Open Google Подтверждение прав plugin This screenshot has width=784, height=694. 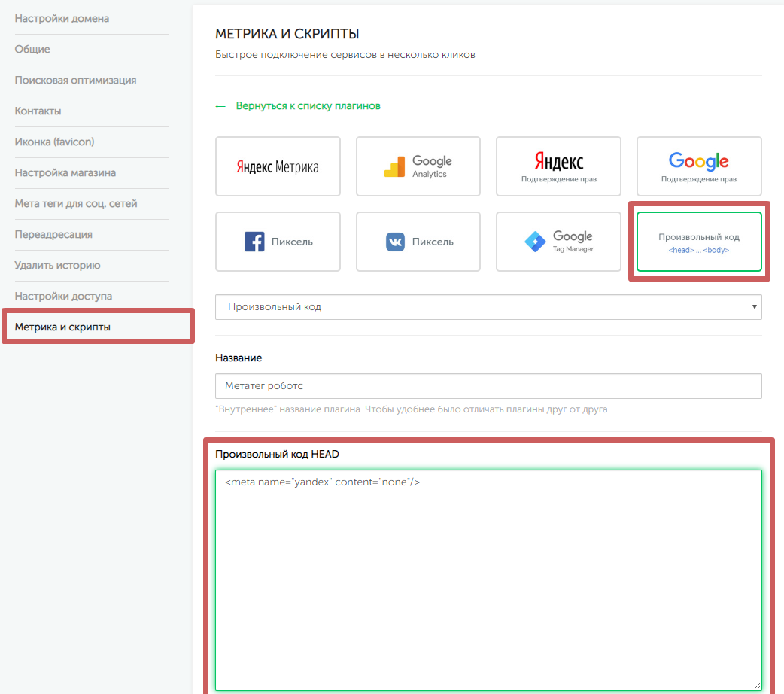[x=698, y=166]
